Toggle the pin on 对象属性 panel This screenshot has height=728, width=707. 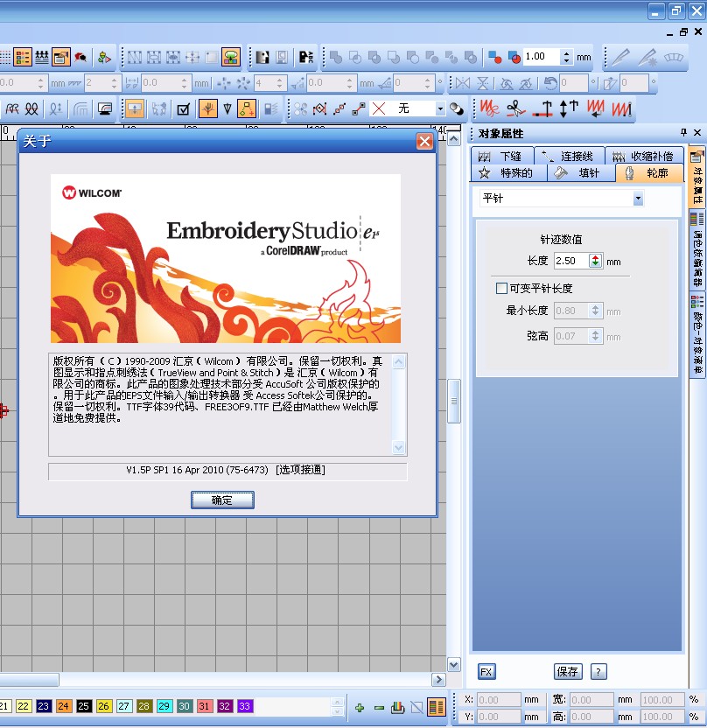683,133
